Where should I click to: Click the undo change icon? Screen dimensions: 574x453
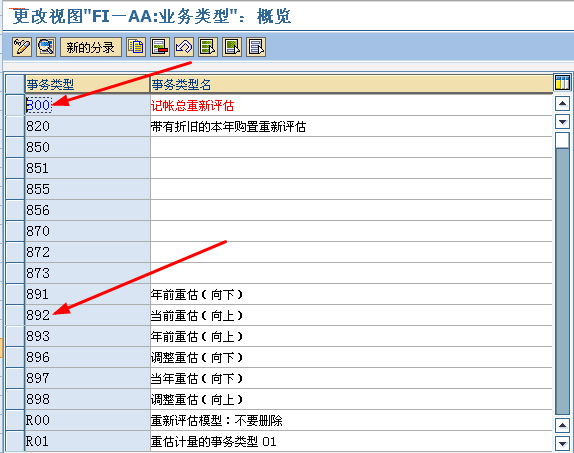184,47
